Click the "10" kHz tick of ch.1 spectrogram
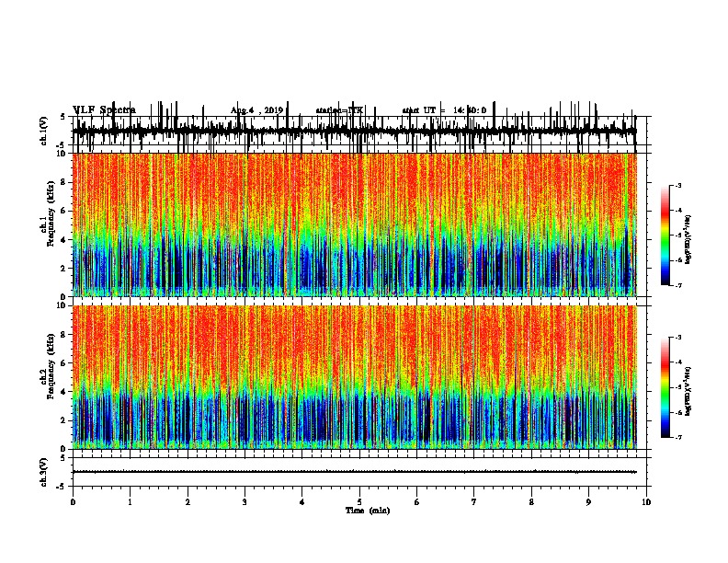 [x=62, y=154]
